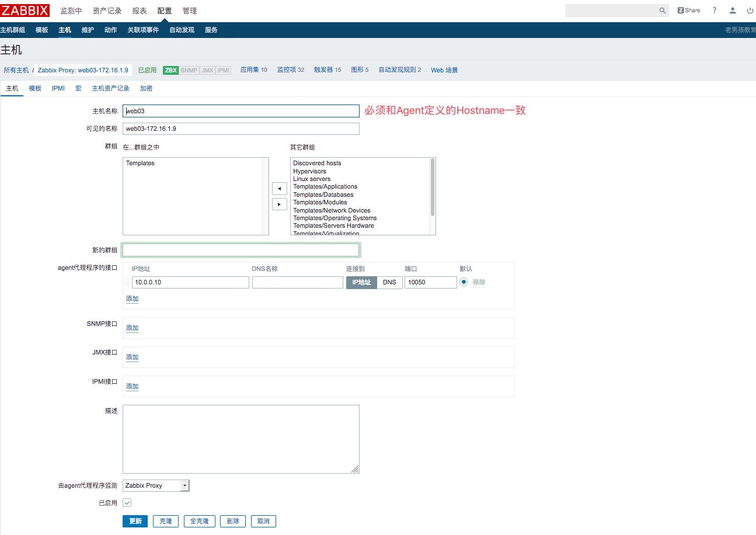The height and width of the screenshot is (535, 756).
Task: Open the Zabbix Proxy monitored-by dropdown
Action: [x=156, y=485]
